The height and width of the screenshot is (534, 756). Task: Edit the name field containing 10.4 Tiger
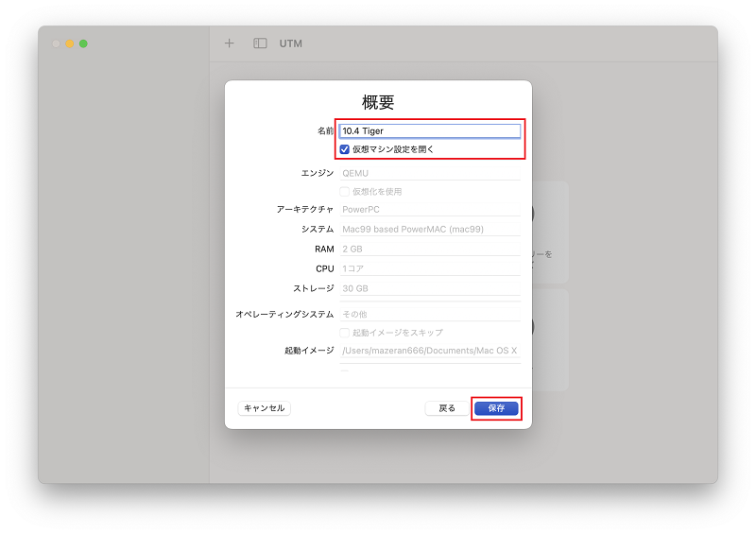coord(430,131)
